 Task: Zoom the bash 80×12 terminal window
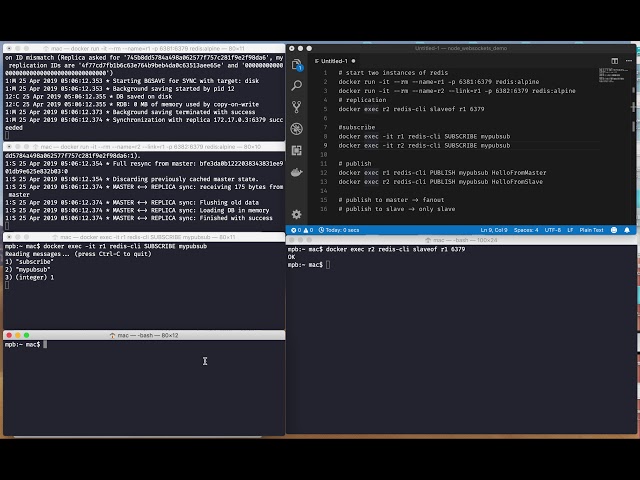27,335
